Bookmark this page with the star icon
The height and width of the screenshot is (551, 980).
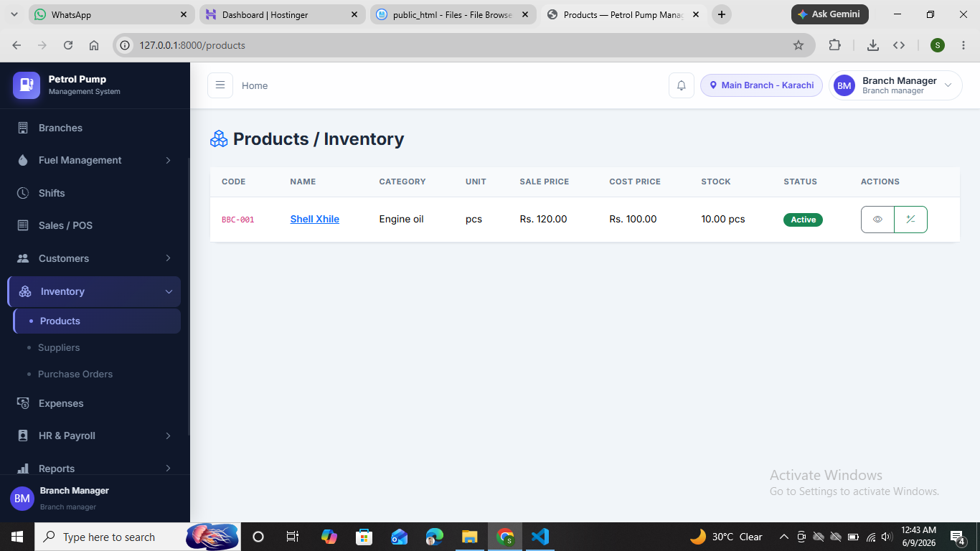click(798, 45)
